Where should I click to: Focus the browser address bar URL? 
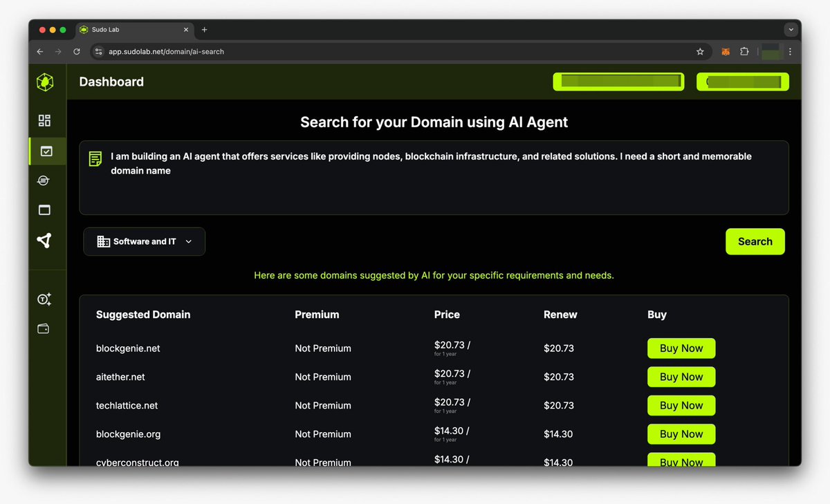pos(166,51)
